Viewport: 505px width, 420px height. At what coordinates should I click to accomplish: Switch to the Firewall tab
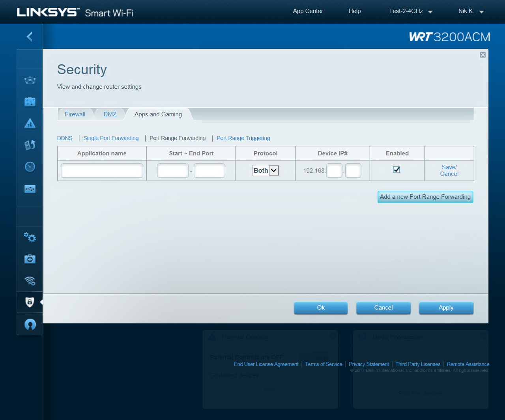[x=75, y=114]
